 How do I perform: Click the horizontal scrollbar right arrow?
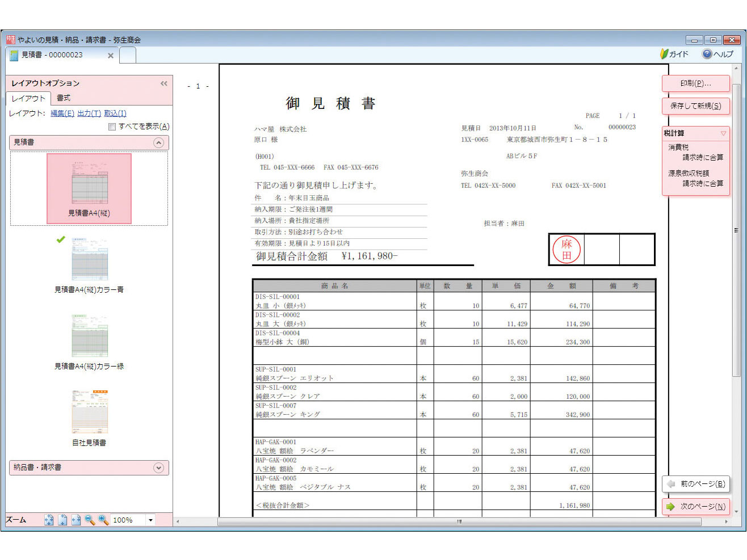[x=726, y=521]
